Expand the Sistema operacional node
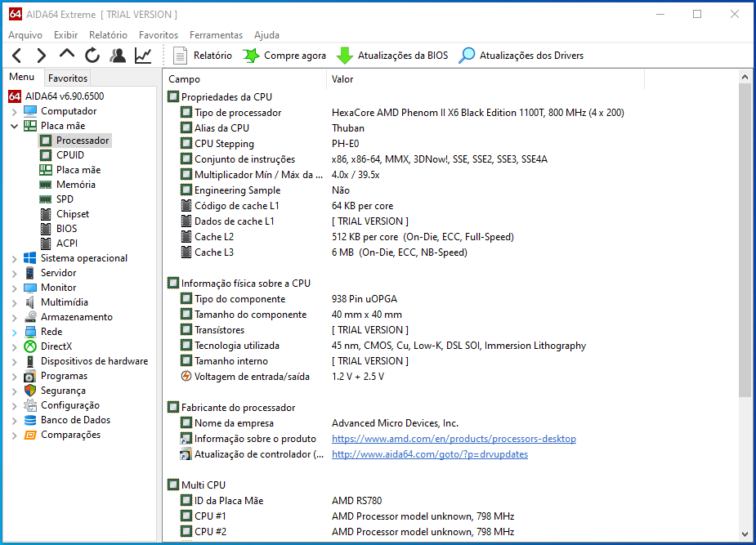 point(15,259)
